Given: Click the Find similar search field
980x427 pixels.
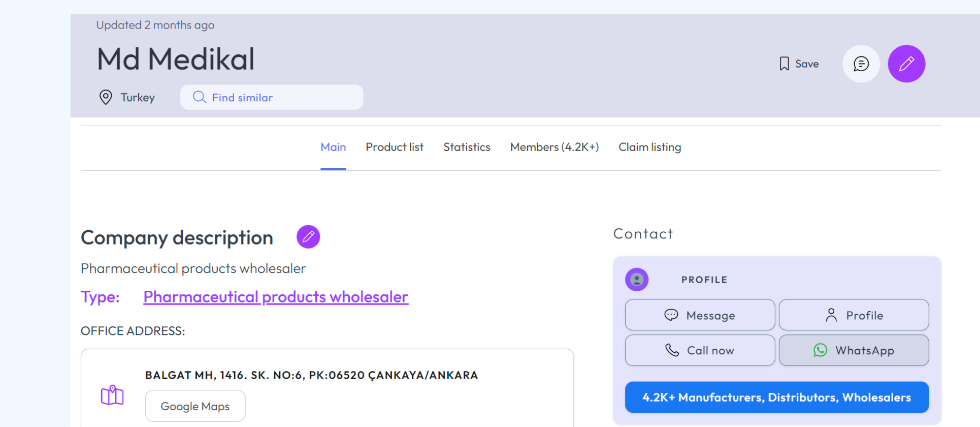Looking at the screenshot, I should pyautogui.click(x=272, y=97).
